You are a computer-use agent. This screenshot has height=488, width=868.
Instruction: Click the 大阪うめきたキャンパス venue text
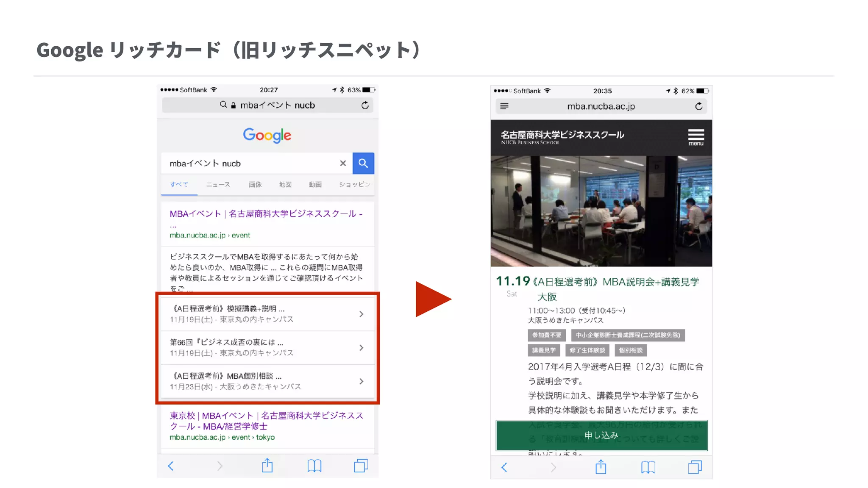pyautogui.click(x=566, y=320)
